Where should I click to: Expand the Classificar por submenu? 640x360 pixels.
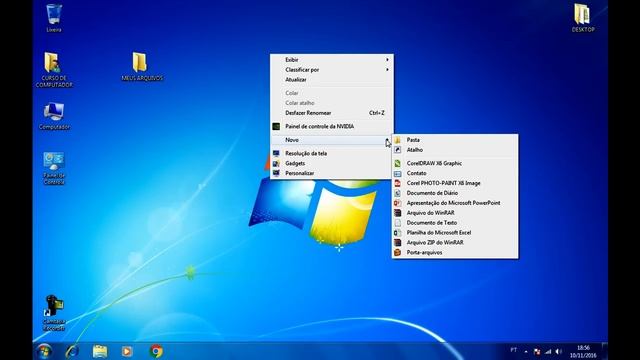(331, 70)
